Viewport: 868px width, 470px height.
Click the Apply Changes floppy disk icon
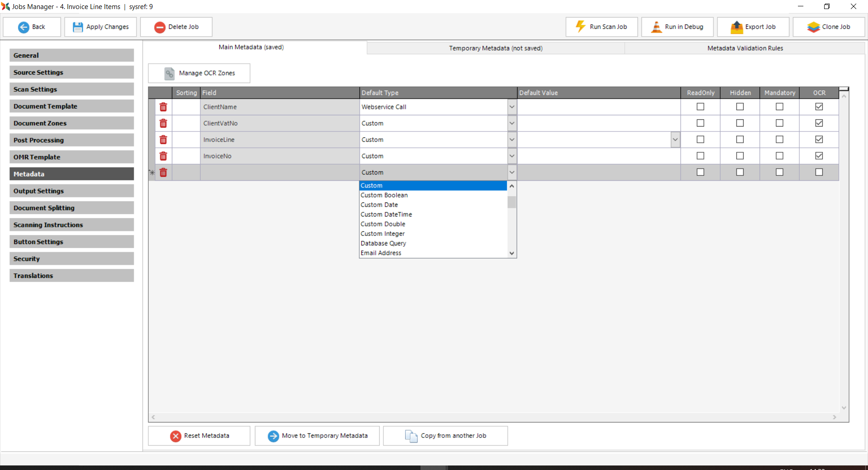pyautogui.click(x=78, y=27)
